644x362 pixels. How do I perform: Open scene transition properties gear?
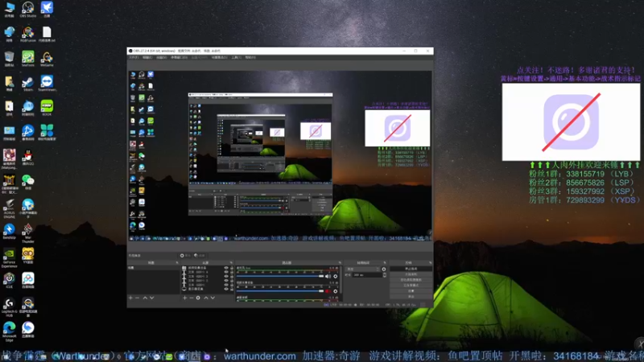click(384, 269)
